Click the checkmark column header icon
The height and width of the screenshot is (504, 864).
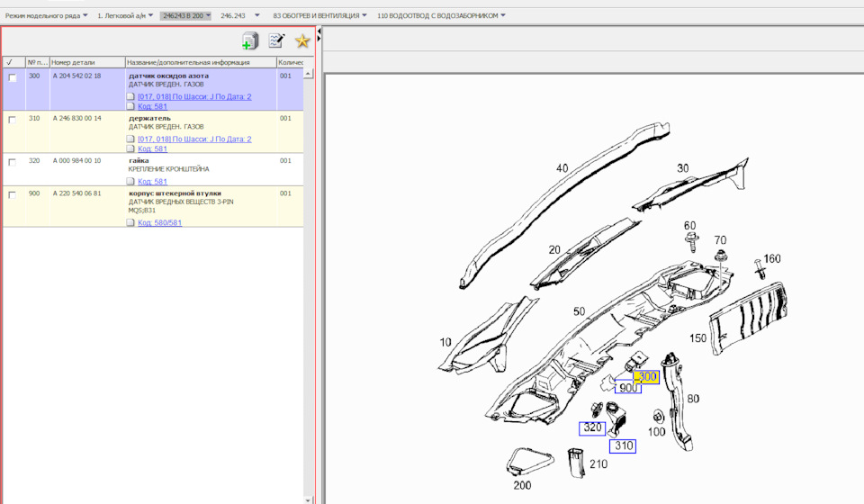click(x=9, y=63)
